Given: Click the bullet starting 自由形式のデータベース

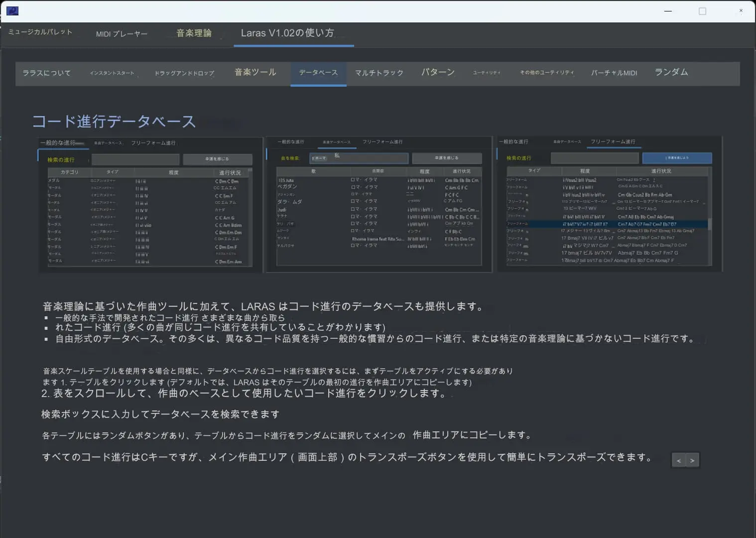Looking at the screenshot, I should click(x=375, y=339).
